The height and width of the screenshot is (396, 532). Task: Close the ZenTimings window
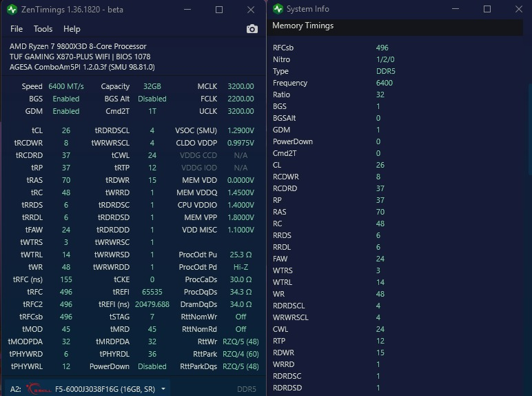coord(251,10)
